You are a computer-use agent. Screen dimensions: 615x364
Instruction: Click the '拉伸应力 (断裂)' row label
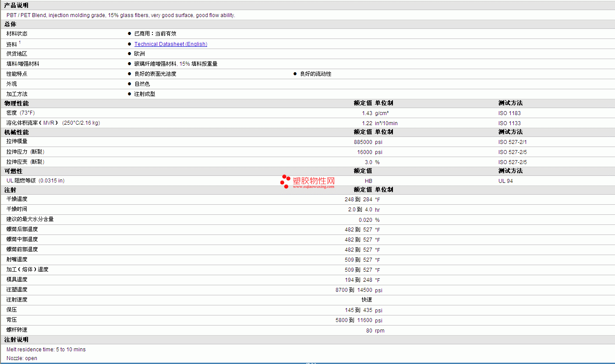(25, 152)
